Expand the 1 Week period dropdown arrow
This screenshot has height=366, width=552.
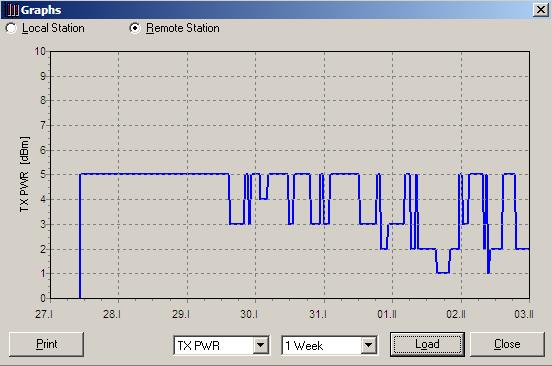pos(369,345)
